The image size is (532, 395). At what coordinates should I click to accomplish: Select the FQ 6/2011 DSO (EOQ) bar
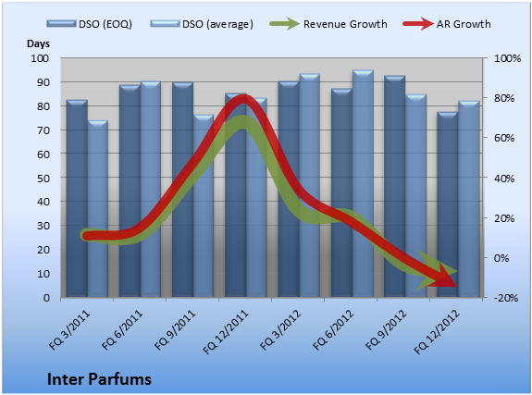(x=130, y=191)
